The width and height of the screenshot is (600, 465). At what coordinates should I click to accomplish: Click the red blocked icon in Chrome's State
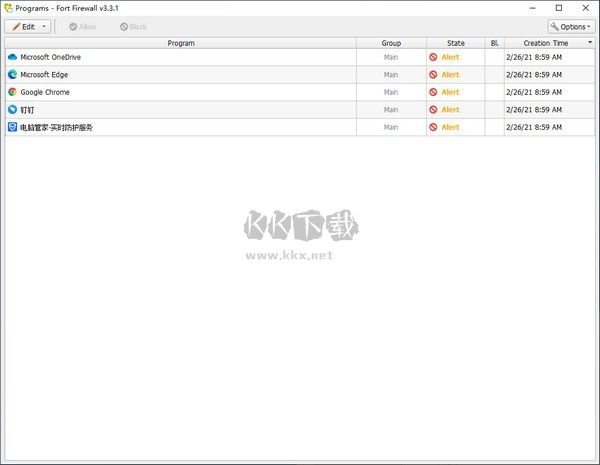433,92
